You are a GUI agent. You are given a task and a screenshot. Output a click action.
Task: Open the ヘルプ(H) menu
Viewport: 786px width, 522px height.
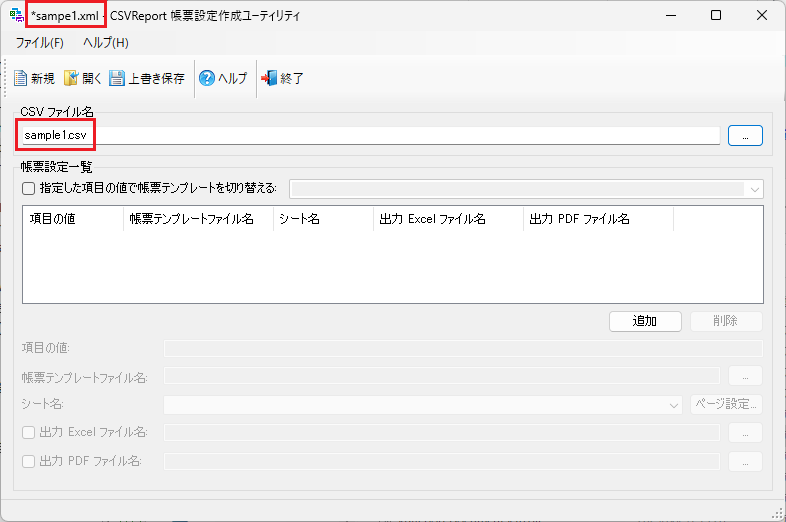tap(106, 43)
